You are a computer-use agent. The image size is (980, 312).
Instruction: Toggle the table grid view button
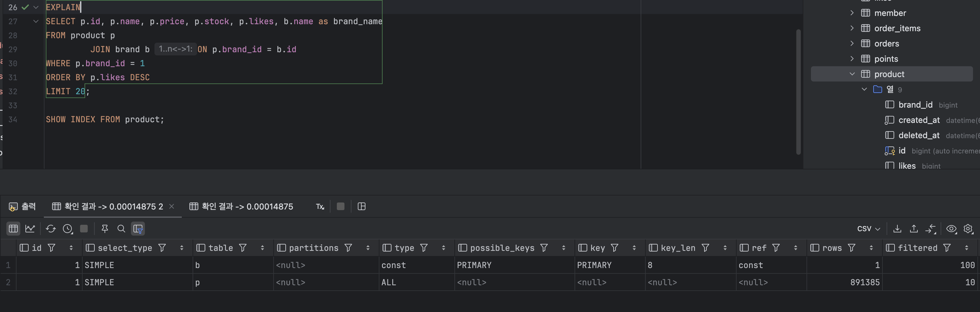coord(13,229)
